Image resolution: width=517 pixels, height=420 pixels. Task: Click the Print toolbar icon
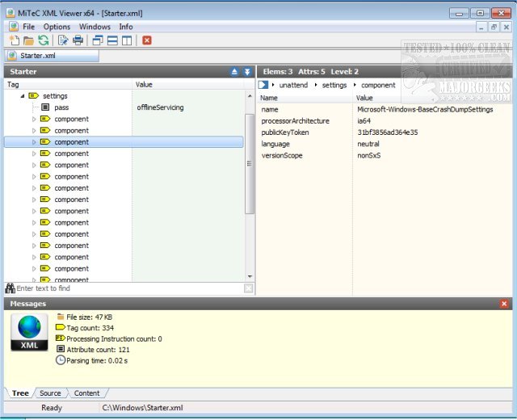tap(78, 40)
